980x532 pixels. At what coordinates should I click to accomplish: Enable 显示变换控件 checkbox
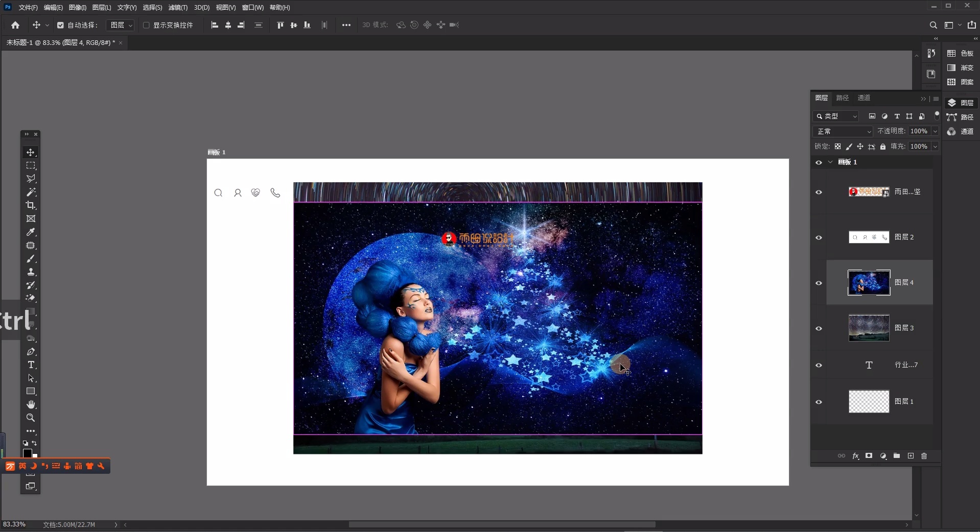146,25
